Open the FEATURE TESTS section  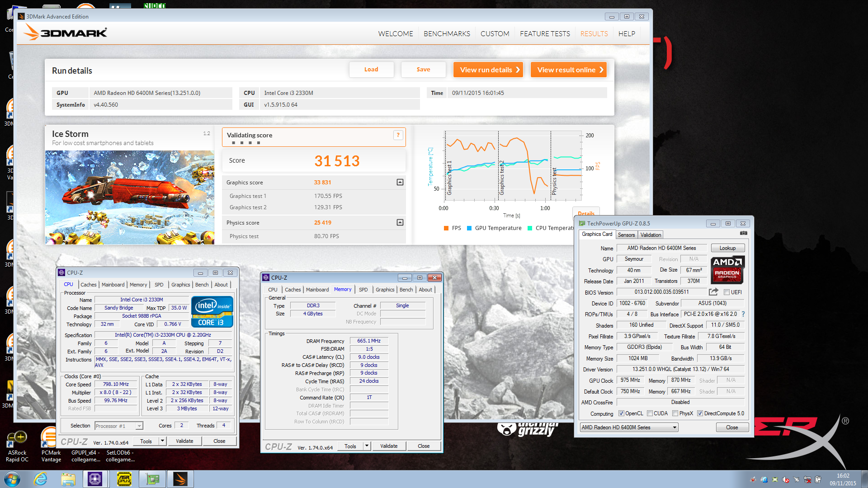545,33
